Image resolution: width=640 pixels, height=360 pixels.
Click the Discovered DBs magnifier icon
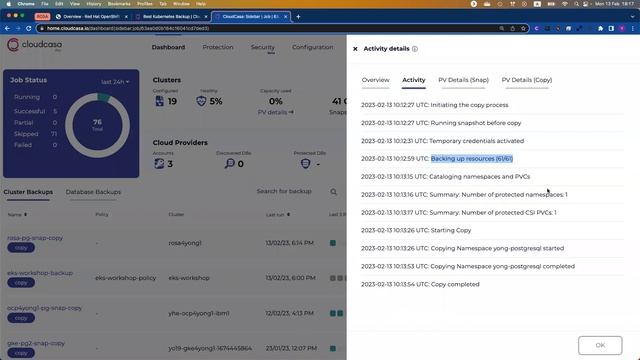coord(230,164)
